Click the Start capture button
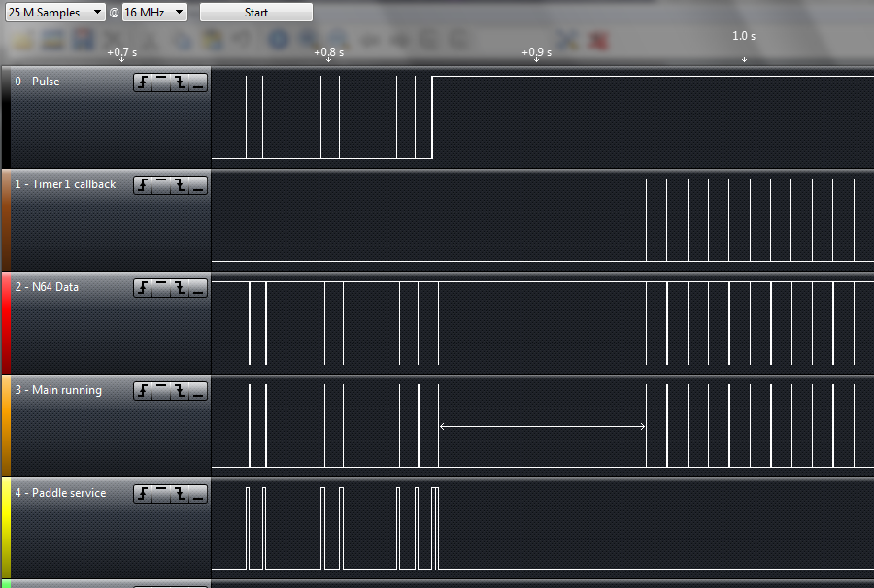Image resolution: width=874 pixels, height=588 pixels. (x=255, y=13)
